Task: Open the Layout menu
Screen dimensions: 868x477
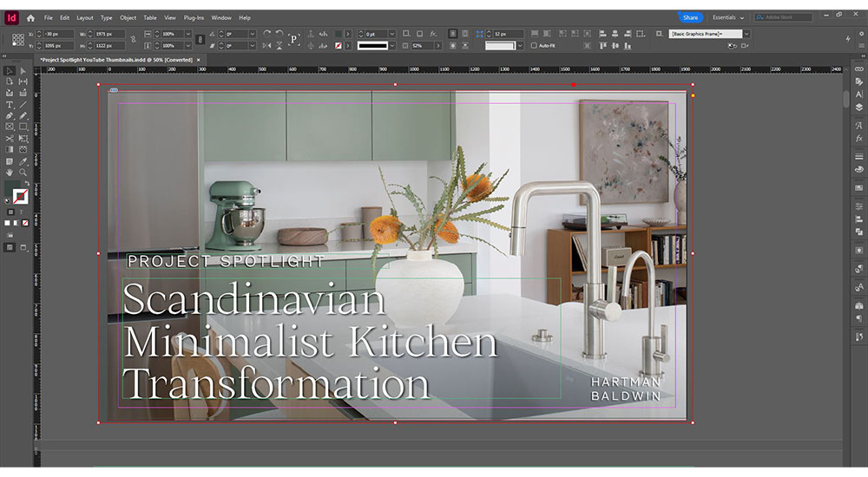Action: (x=85, y=17)
